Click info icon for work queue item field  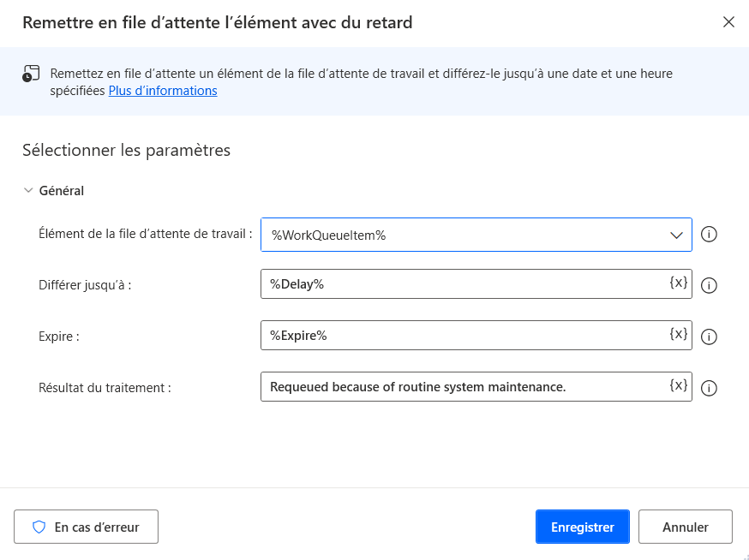709,235
